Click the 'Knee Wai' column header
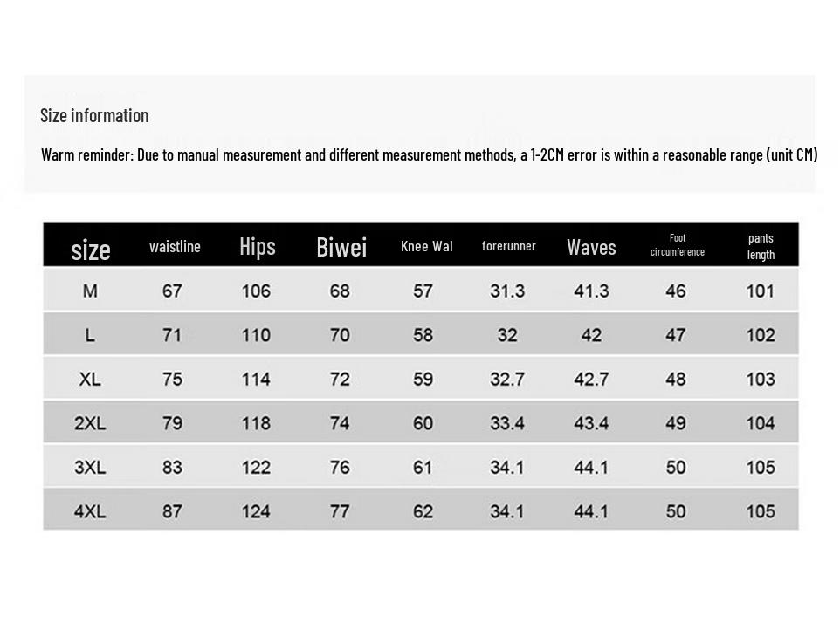Image resolution: width=840 pixels, height=630 pixels. [426, 247]
